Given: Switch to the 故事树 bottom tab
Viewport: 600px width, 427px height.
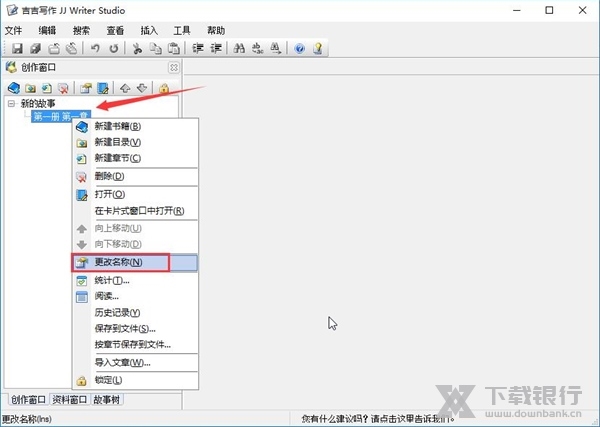Looking at the screenshot, I should [107, 400].
